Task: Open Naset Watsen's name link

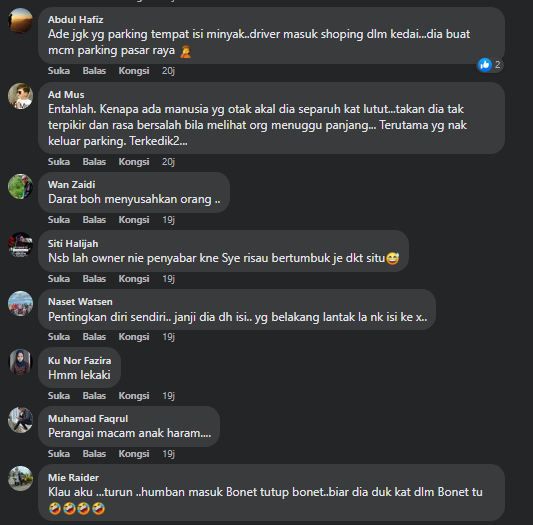Action: pyautogui.click(x=80, y=302)
